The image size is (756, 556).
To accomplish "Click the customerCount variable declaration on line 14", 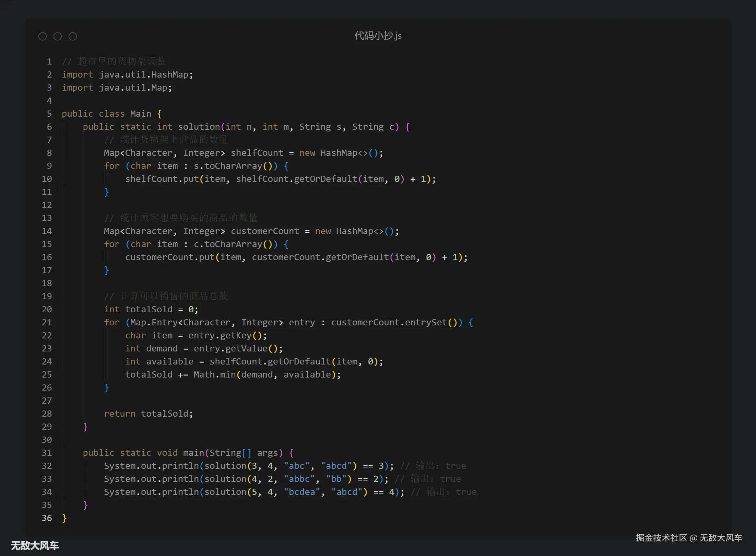I will [265, 231].
